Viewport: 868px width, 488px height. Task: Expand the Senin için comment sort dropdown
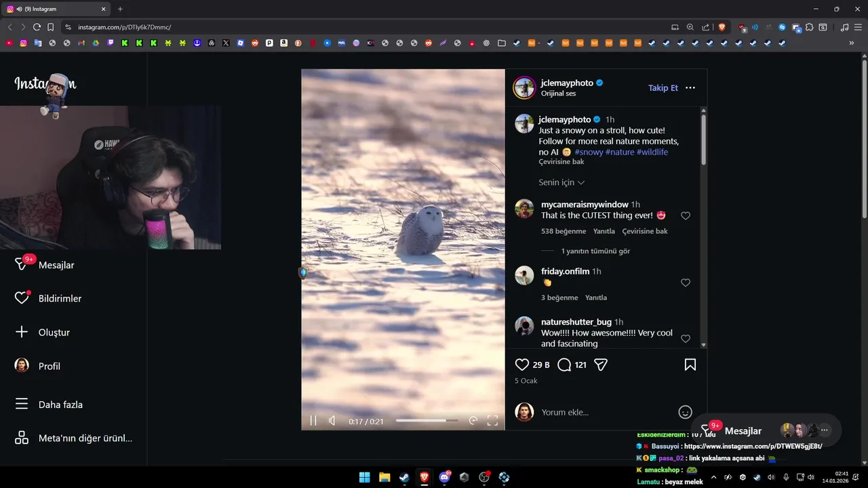[x=561, y=182]
